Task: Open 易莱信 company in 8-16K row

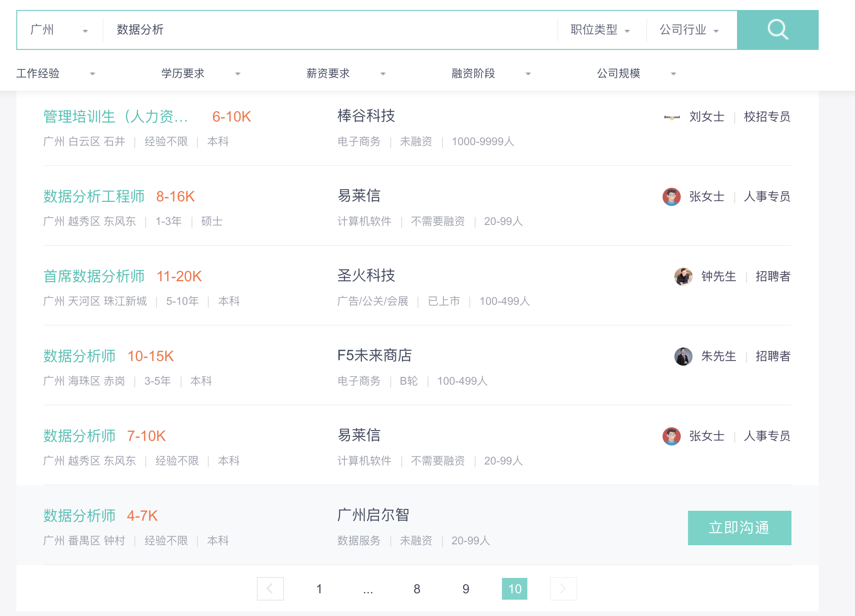Action: [359, 196]
